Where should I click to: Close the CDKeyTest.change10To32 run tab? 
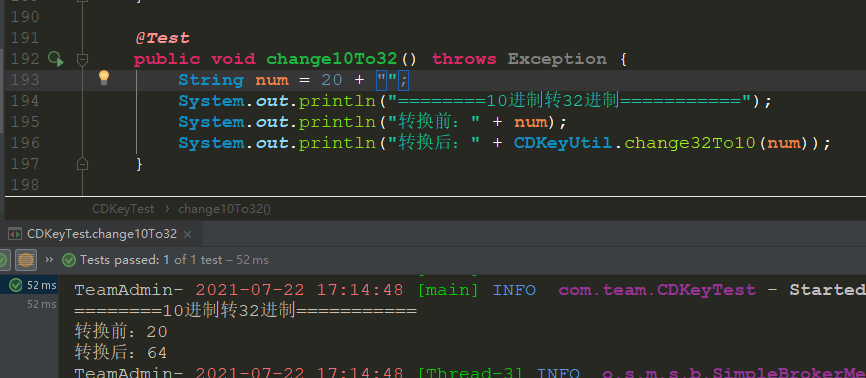[x=187, y=234]
